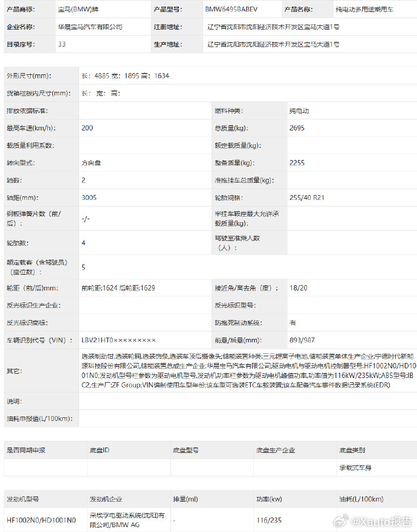
Task: Click the wheelbase value 3005
Action: point(89,197)
